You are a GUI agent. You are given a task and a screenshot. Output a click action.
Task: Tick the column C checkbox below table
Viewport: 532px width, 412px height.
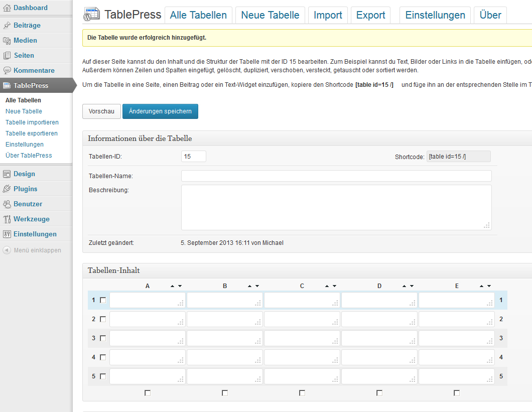(x=302, y=393)
